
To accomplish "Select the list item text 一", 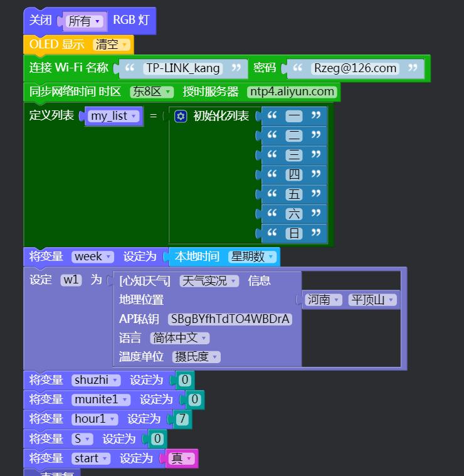I will (x=293, y=115).
